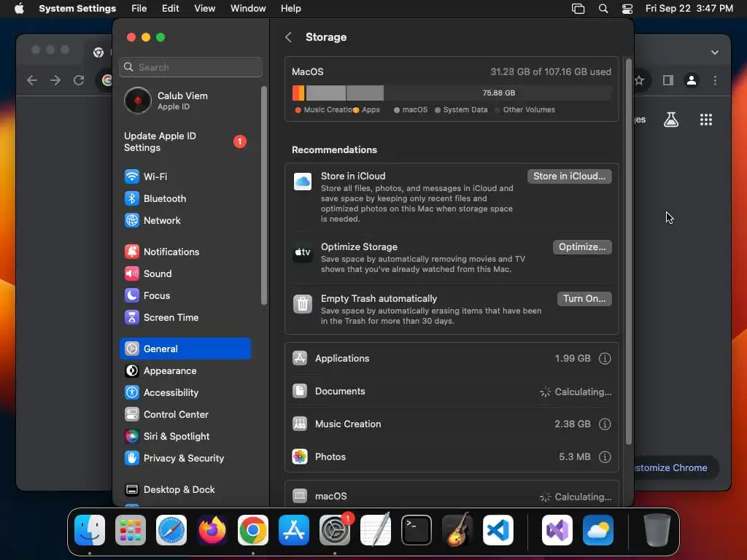
Task: Click the Applications storage row
Action: coord(452,359)
